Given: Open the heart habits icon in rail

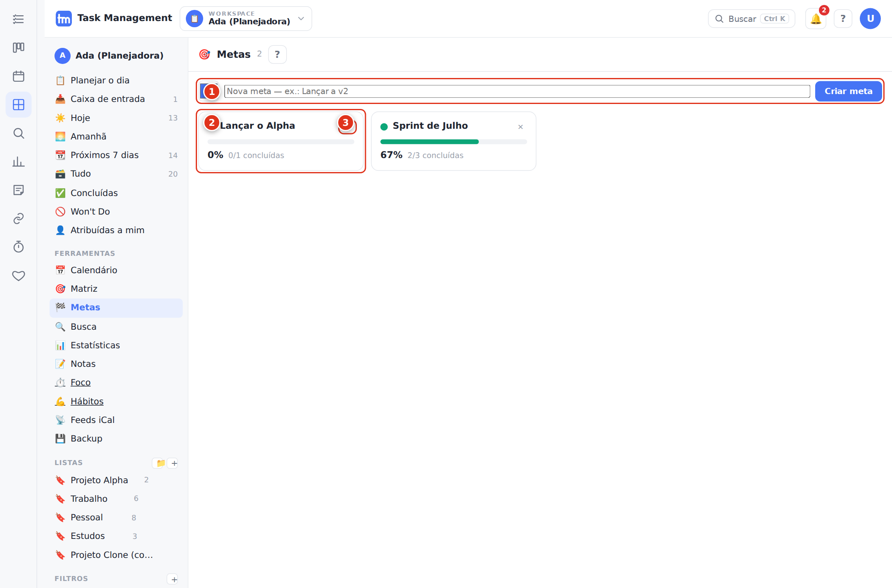Looking at the screenshot, I should (19, 276).
